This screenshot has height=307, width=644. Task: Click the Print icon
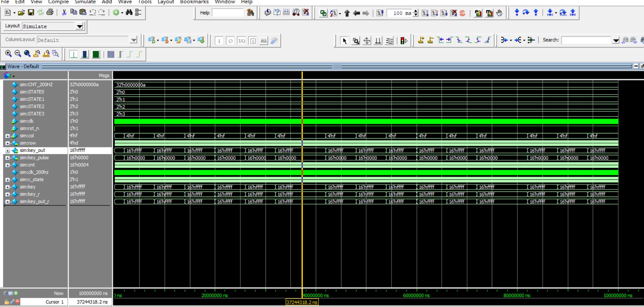tap(50, 13)
